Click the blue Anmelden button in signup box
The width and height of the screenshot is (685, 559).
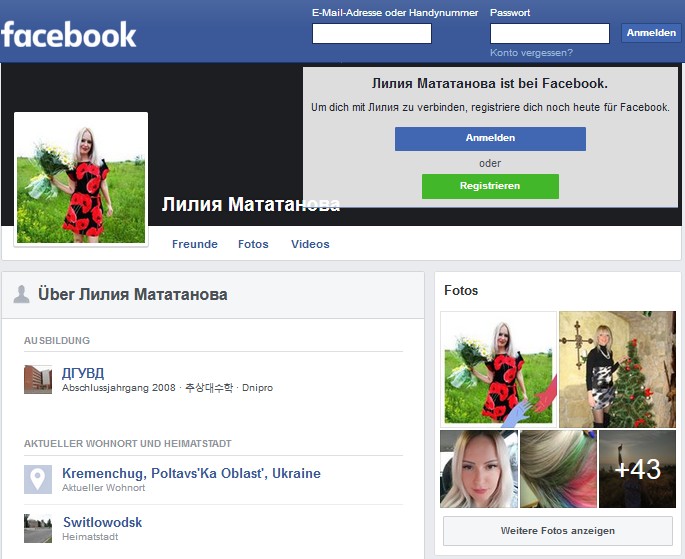click(490, 139)
